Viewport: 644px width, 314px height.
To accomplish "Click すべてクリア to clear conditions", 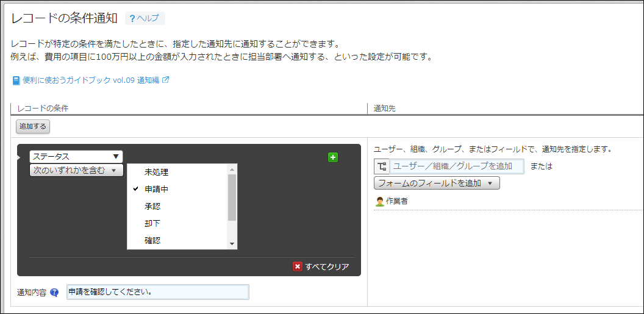I will [x=327, y=267].
